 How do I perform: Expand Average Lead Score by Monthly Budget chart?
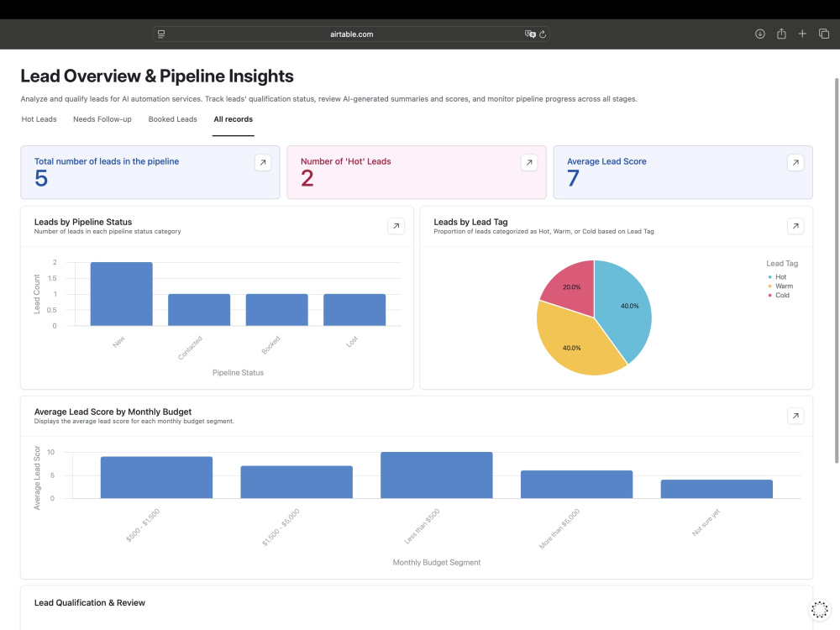coord(795,416)
